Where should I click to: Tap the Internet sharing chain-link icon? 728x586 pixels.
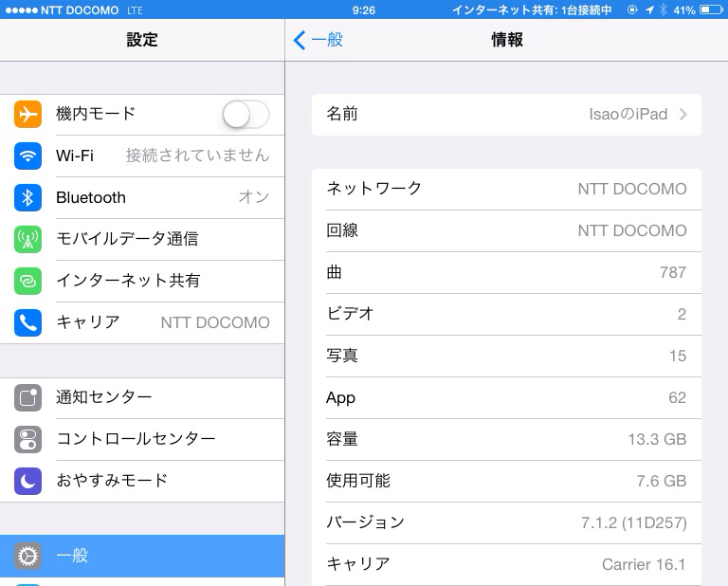point(27,282)
